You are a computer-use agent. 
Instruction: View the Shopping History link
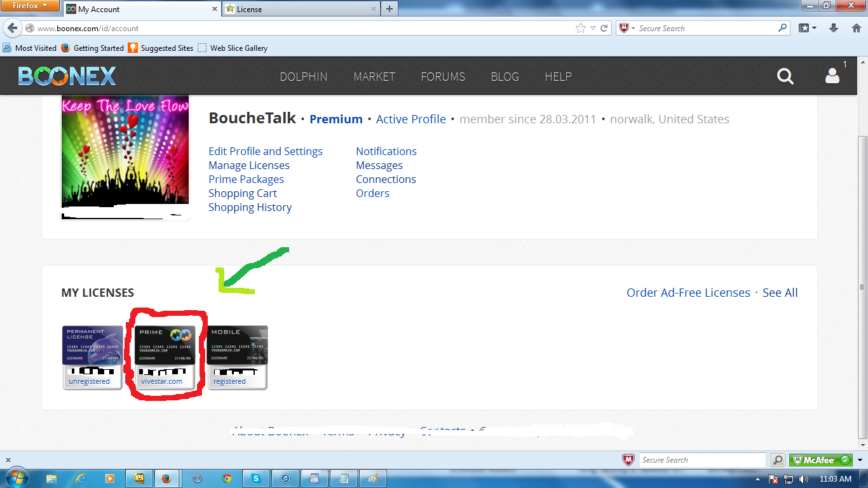[x=250, y=207]
